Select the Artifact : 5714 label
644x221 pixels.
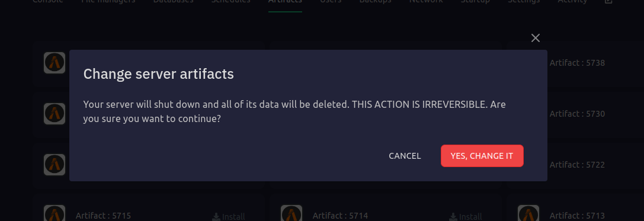tap(340, 216)
